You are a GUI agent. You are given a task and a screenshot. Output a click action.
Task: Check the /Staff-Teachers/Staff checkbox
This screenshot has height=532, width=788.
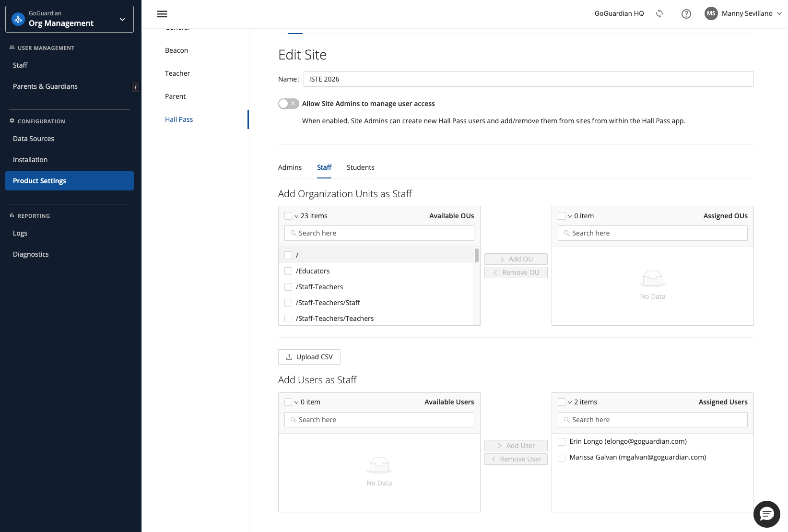288,303
